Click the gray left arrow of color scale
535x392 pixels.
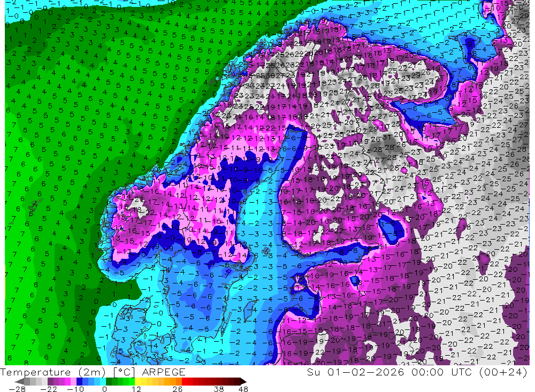(19, 381)
